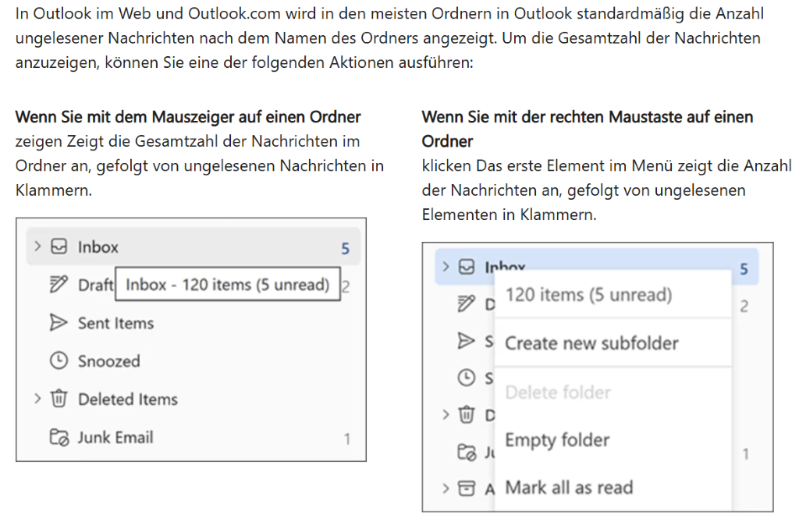Image resolution: width=799 pixels, height=532 pixels.
Task: Click the Deleted Items trash icon in left panel
Action: (59, 399)
